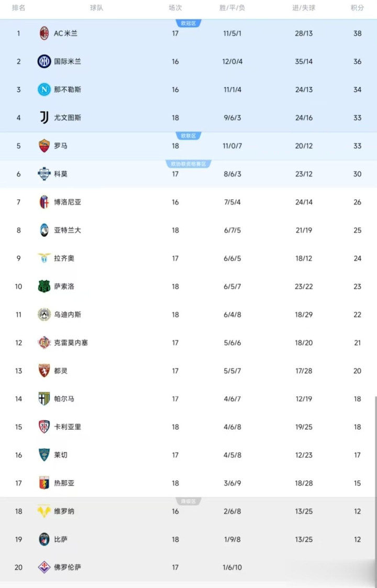
Task: Click the 萨索洛 green club crest
Action: [x=44, y=287]
